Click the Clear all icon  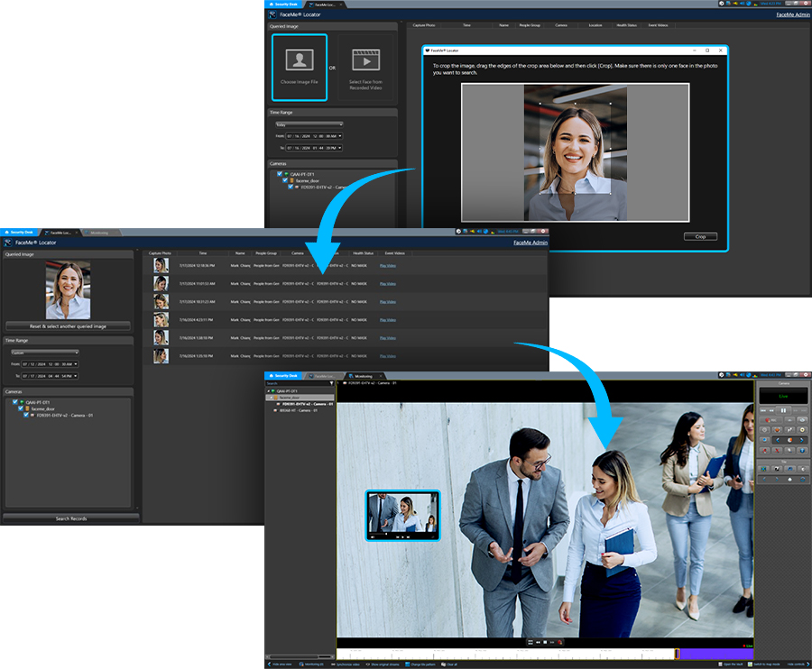442,664
